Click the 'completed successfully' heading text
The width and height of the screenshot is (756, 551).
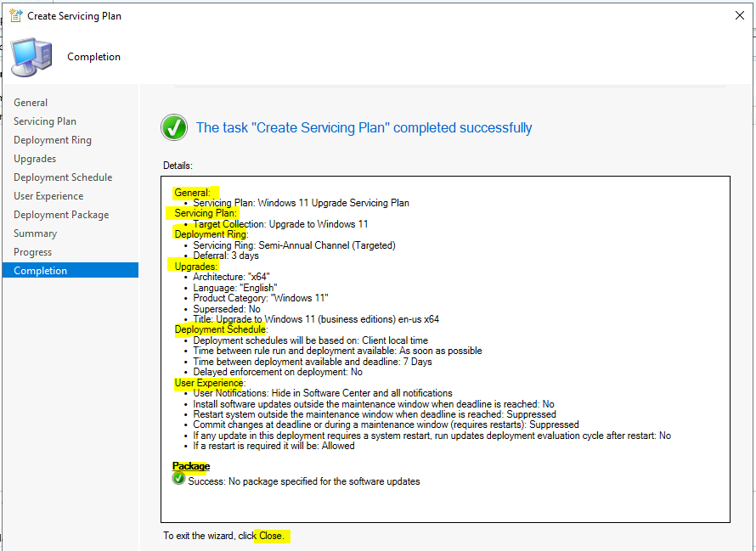click(x=364, y=127)
